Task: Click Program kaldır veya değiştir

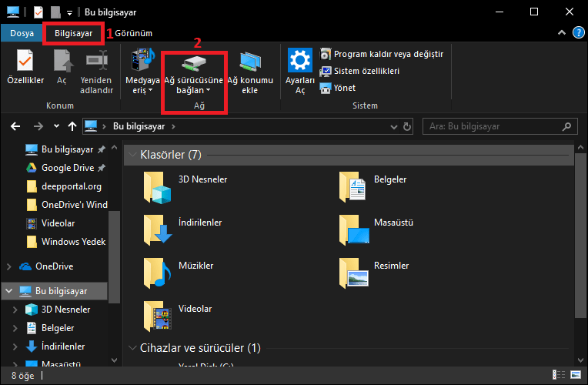Action: (382, 54)
